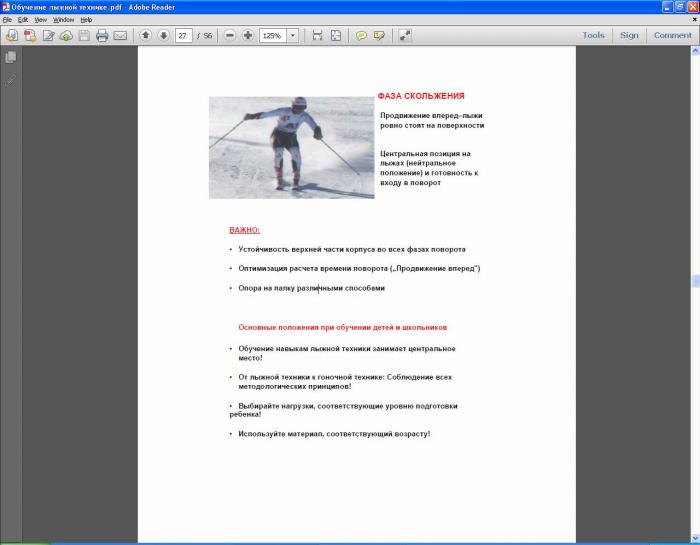Click Fit one full page icon
This screenshot has width=700, height=545.
336,35
